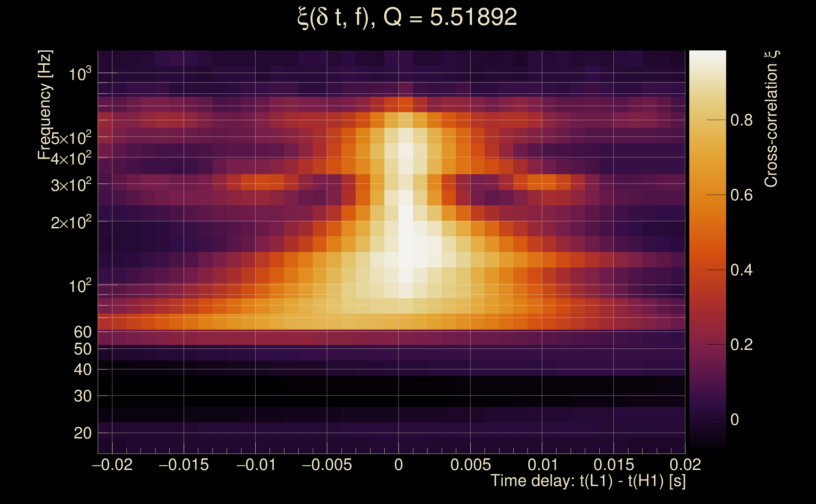Image resolution: width=816 pixels, height=504 pixels.
Task: Click the −0.005 time delay tick label
Action: pos(327,465)
